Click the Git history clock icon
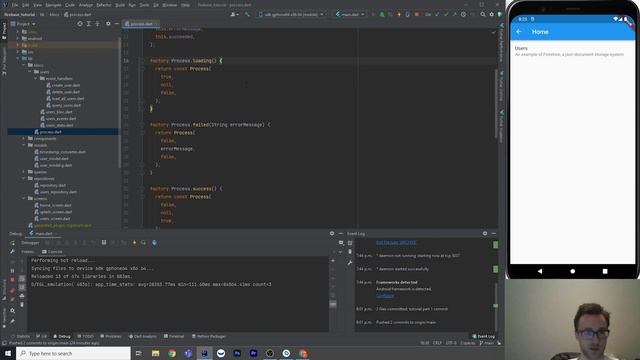640x360 pixels. coord(463,14)
